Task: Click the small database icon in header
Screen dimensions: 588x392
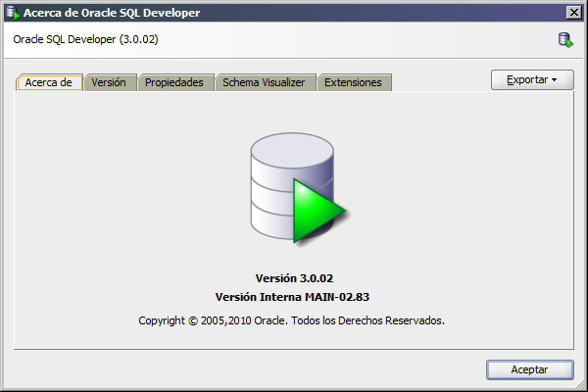Action: pyautogui.click(x=565, y=40)
